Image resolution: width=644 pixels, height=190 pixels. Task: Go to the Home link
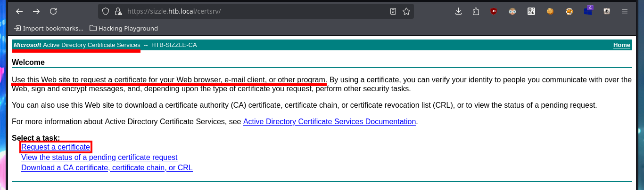[621, 45]
